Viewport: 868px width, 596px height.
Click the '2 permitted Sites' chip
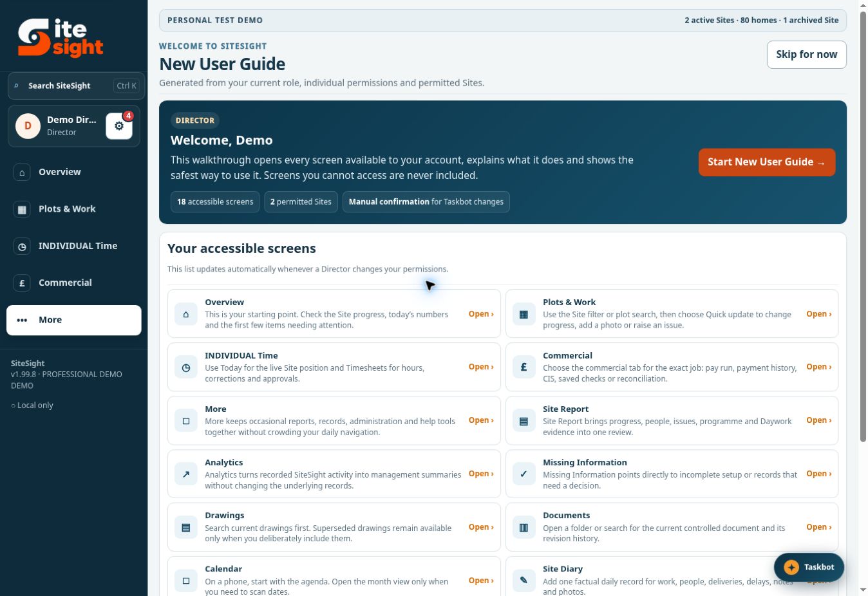pyautogui.click(x=301, y=201)
